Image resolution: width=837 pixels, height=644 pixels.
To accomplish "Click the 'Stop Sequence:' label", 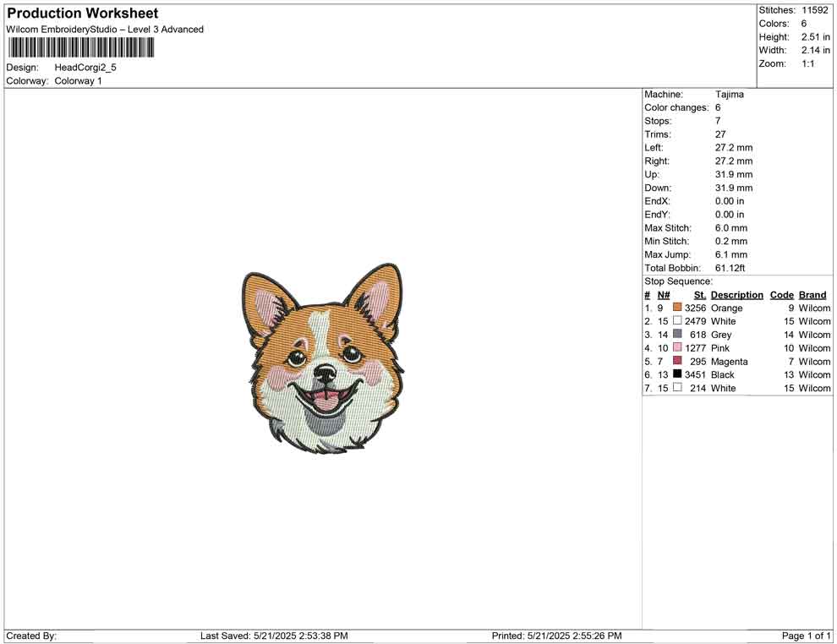I will [678, 281].
